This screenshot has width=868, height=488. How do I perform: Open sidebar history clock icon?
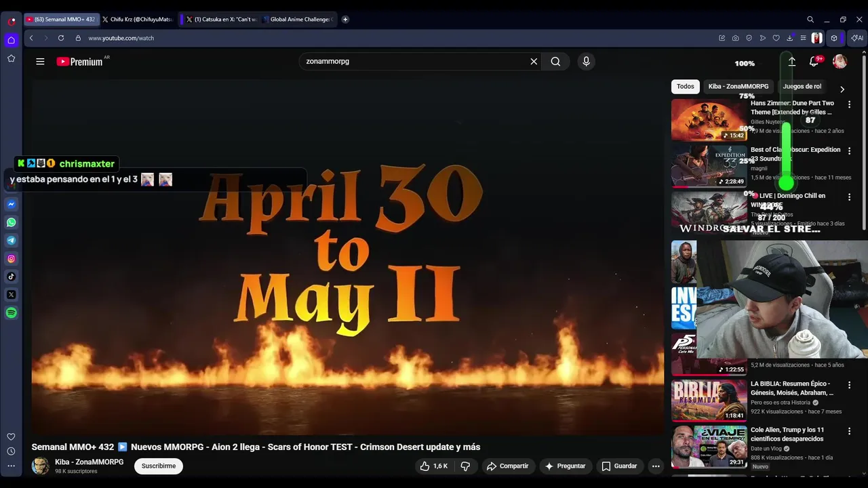[12, 451]
